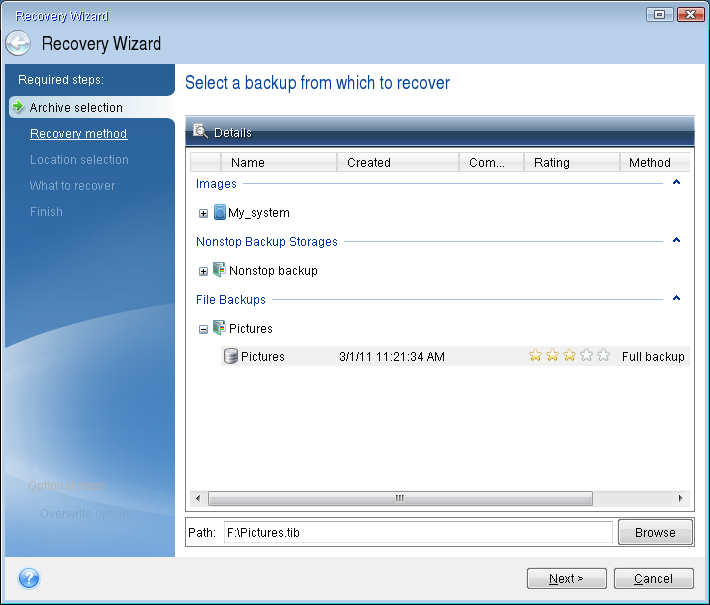Collapse the File Backups section
710x605 pixels.
tap(677, 299)
